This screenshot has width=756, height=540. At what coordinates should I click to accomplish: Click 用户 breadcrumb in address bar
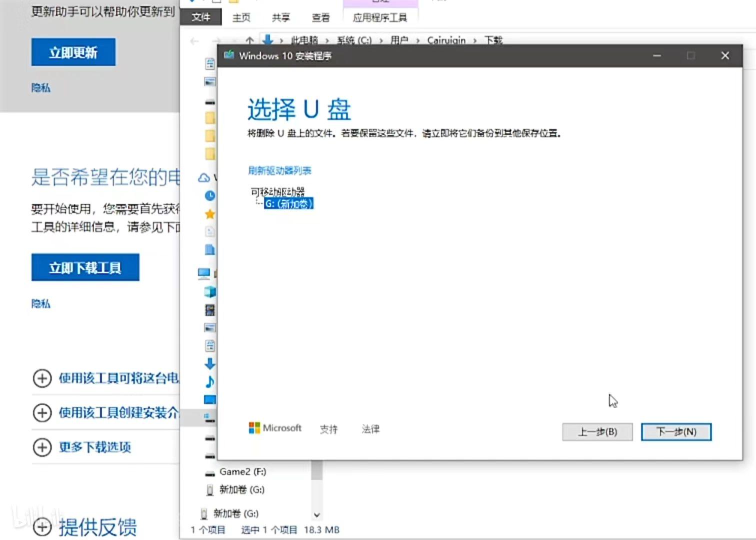(399, 40)
